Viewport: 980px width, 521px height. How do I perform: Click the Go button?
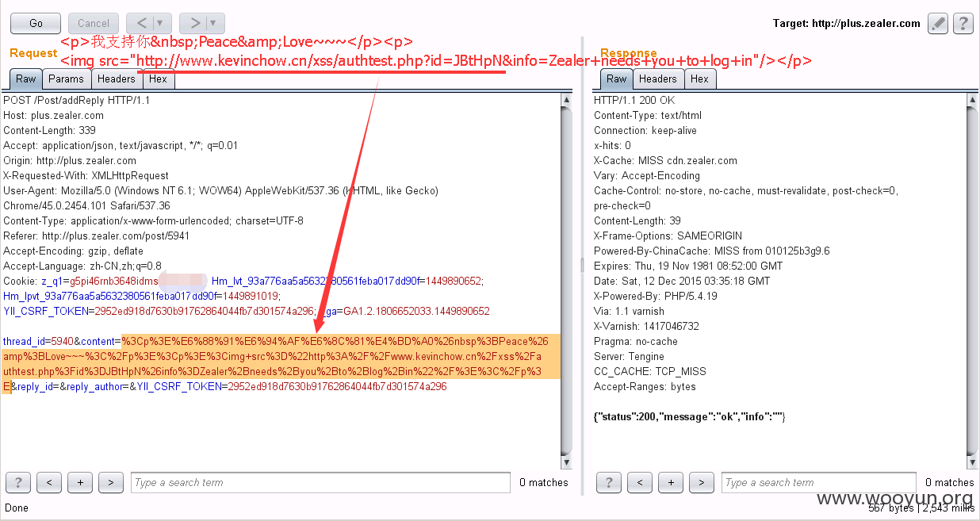(x=36, y=23)
